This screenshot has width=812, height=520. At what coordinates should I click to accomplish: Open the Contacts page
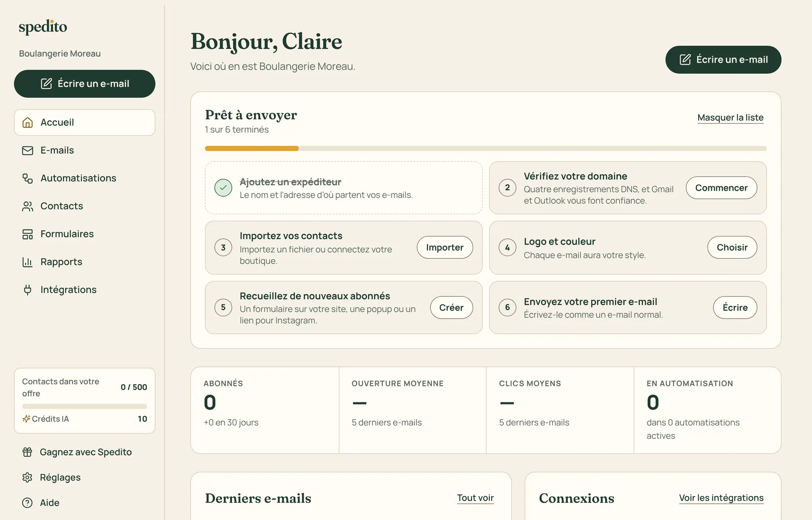click(84, 206)
